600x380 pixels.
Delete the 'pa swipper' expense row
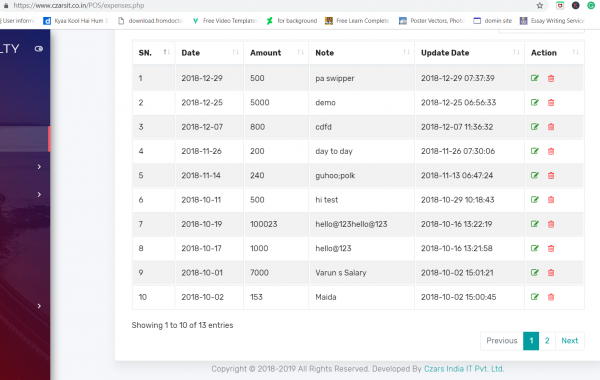[x=551, y=78]
